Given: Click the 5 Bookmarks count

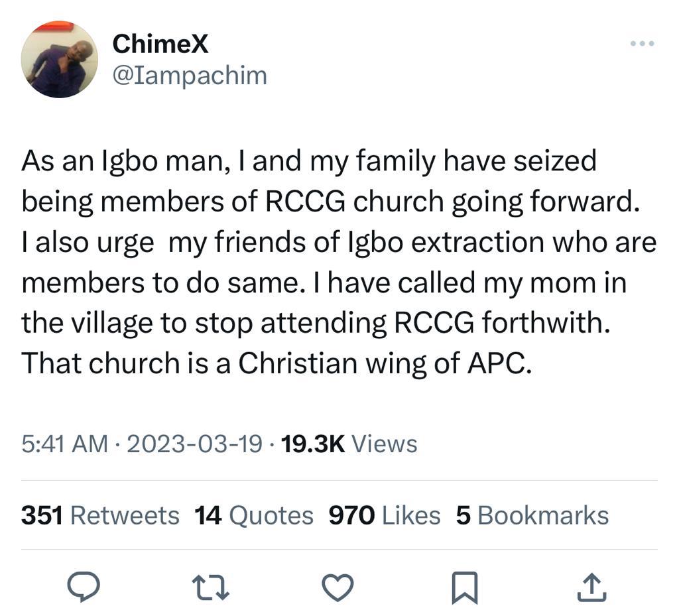Looking at the screenshot, I should [x=532, y=515].
